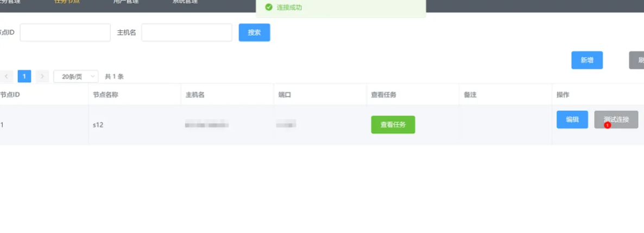Click the 新增 button
This screenshot has width=644, height=233.
[x=587, y=60]
